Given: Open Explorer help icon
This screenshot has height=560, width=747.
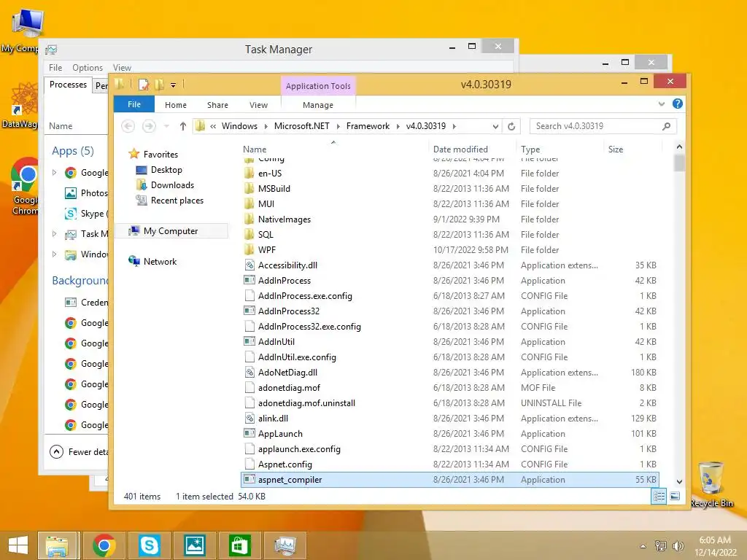Looking at the screenshot, I should point(677,104).
